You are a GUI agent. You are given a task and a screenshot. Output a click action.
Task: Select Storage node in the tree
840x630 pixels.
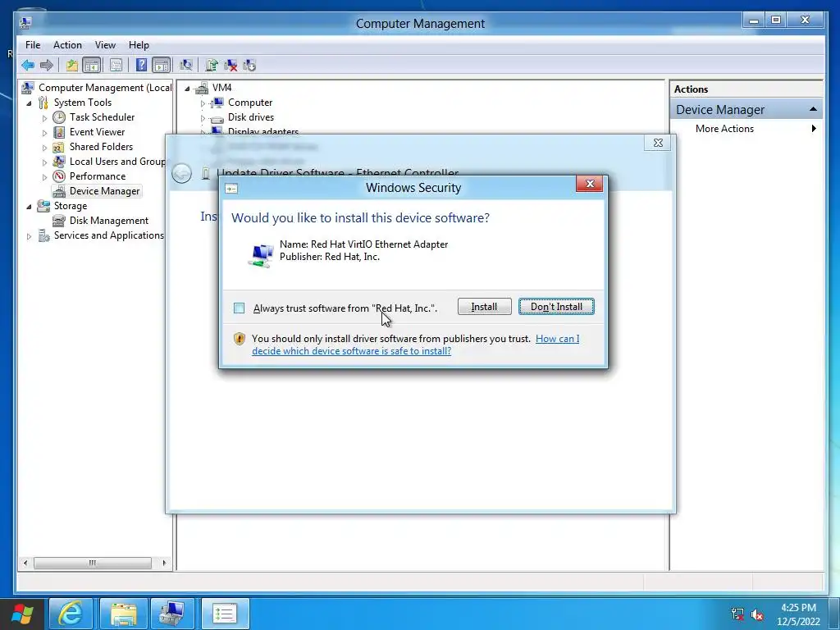pyautogui.click(x=71, y=206)
